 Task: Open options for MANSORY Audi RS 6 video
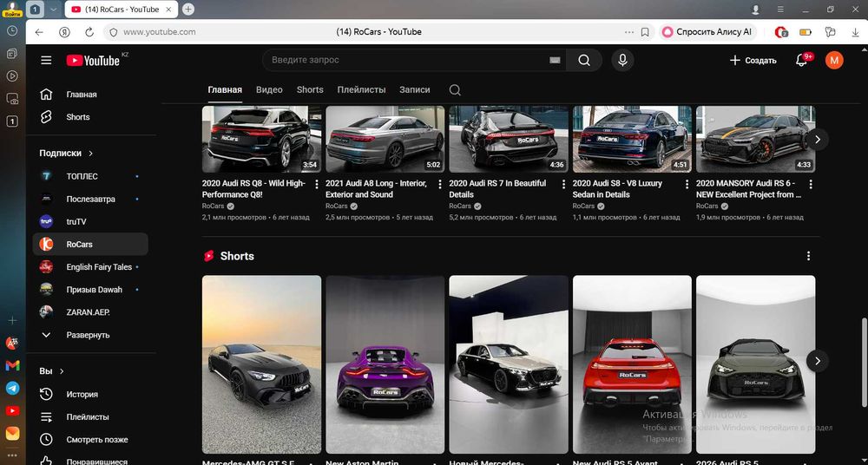click(811, 184)
